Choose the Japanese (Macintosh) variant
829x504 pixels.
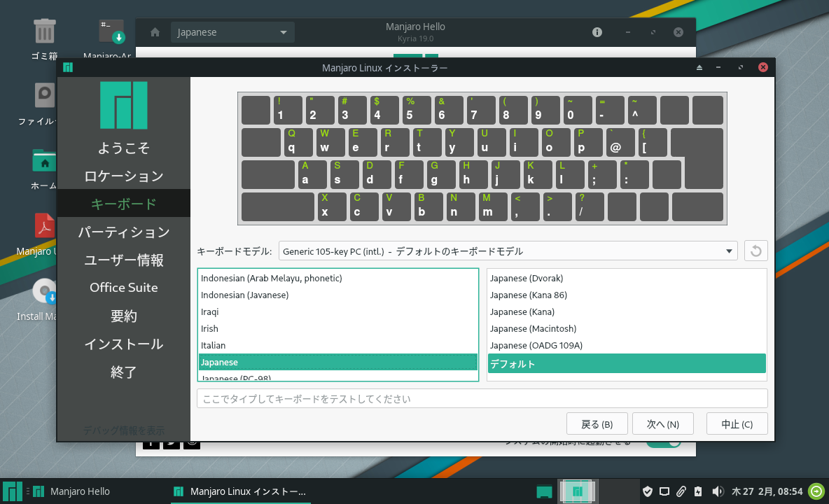pos(627,328)
